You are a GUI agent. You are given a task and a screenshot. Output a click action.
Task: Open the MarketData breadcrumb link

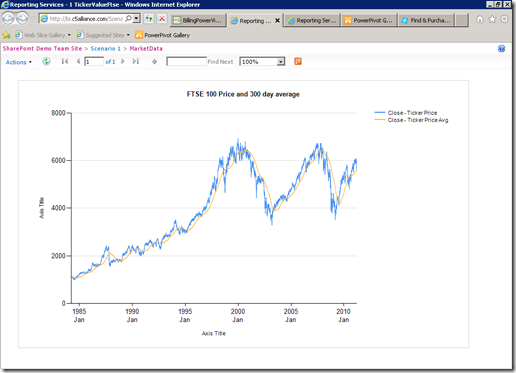tap(146, 49)
